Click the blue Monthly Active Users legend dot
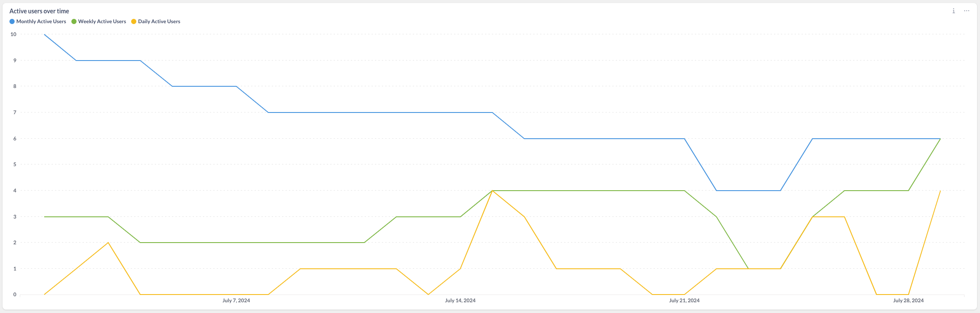The width and height of the screenshot is (980, 313). click(x=12, y=21)
